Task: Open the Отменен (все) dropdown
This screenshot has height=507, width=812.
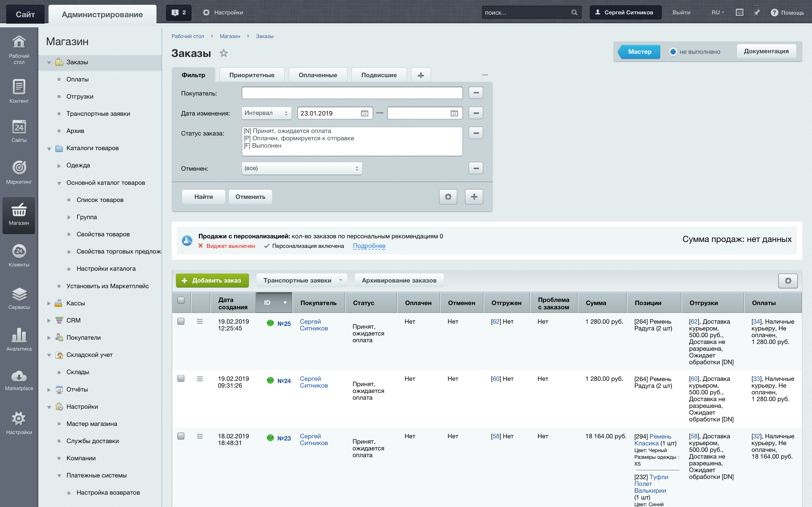Action: pos(301,168)
